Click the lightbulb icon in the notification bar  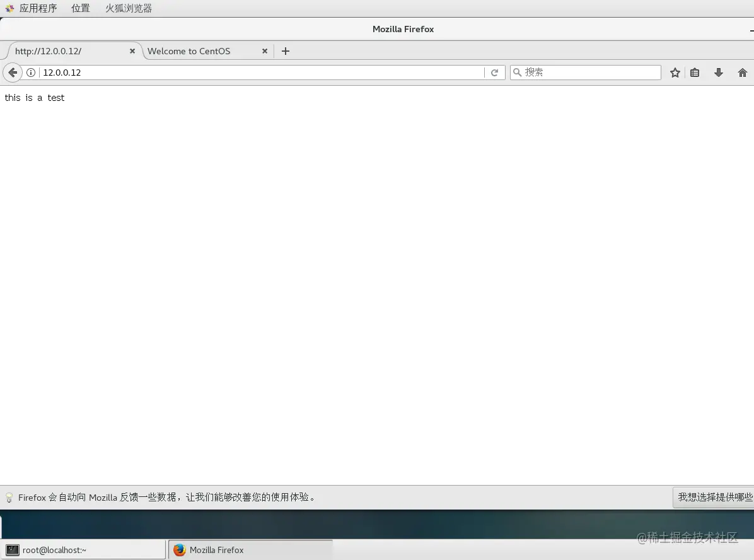9,498
